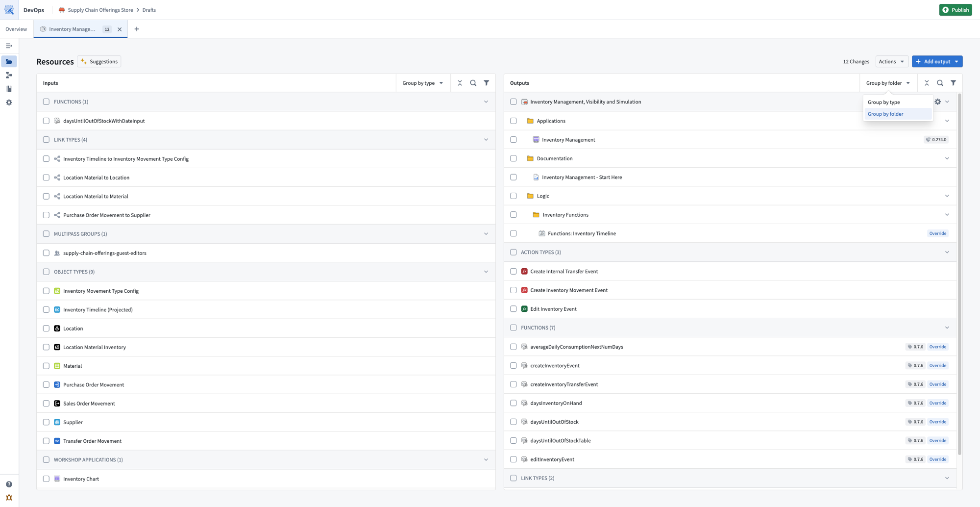Click the Publish button
The image size is (980, 507).
coord(955,10)
